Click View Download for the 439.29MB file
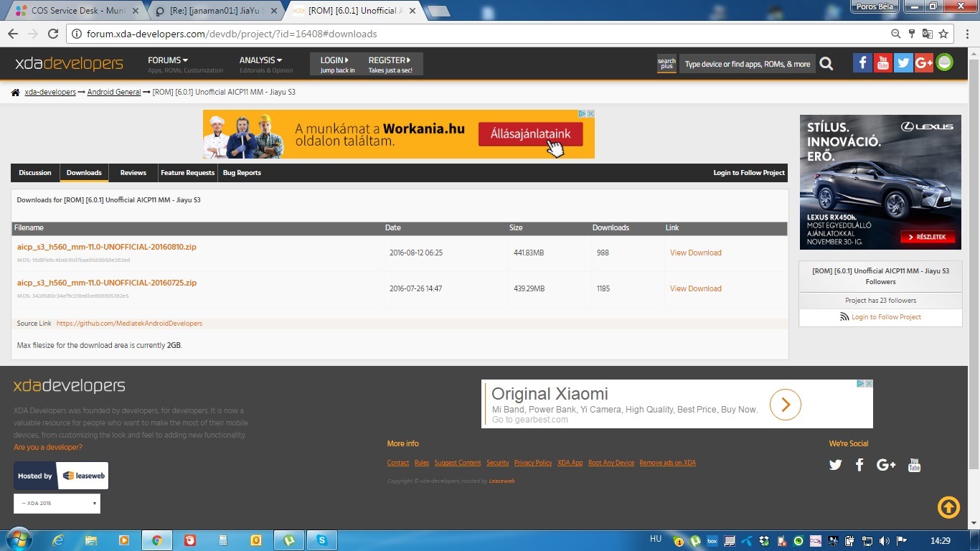Viewport: 980px width, 551px height. (x=695, y=288)
